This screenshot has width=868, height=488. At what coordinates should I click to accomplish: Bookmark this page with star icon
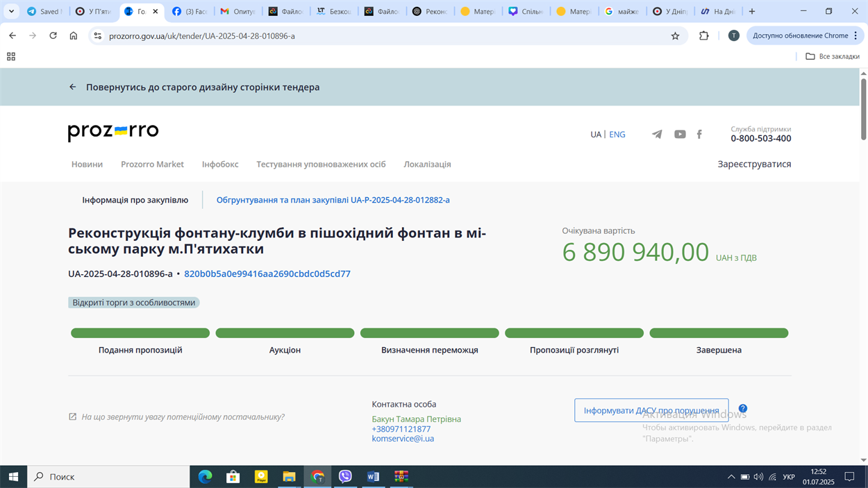pos(675,36)
